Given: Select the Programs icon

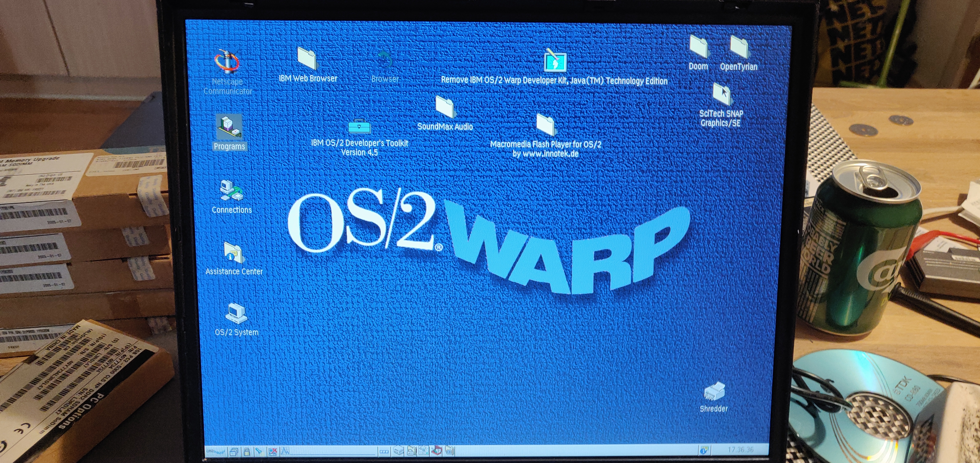Looking at the screenshot, I should tap(229, 127).
